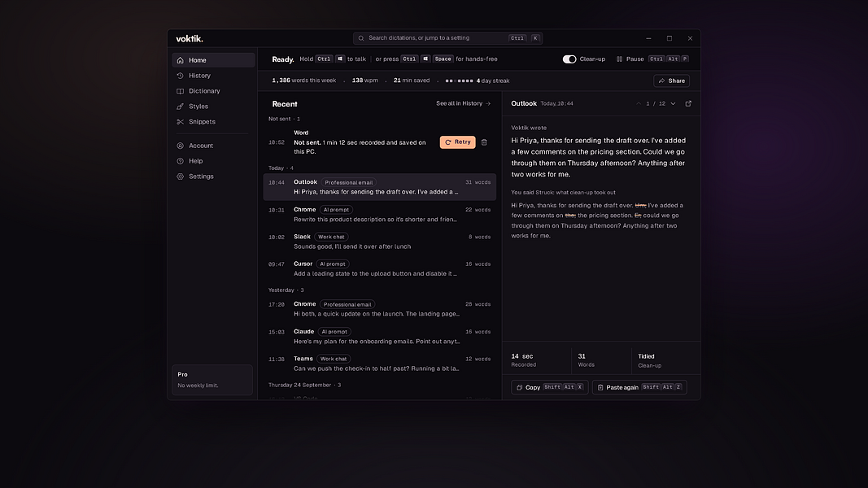Click the search magnifier icon in the title bar

pyautogui.click(x=361, y=38)
